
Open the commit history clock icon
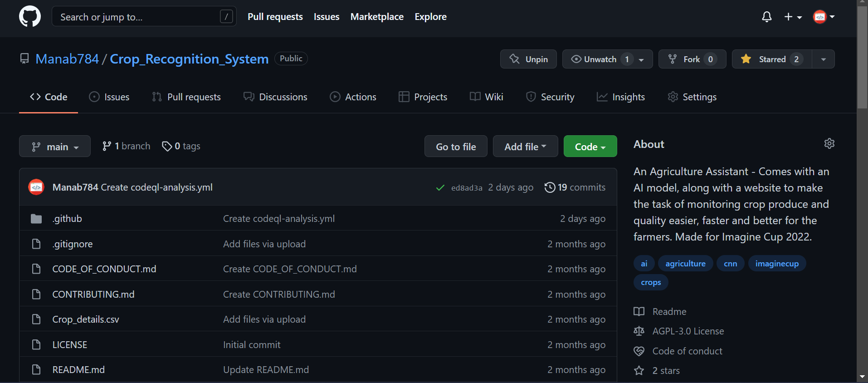pyautogui.click(x=550, y=187)
